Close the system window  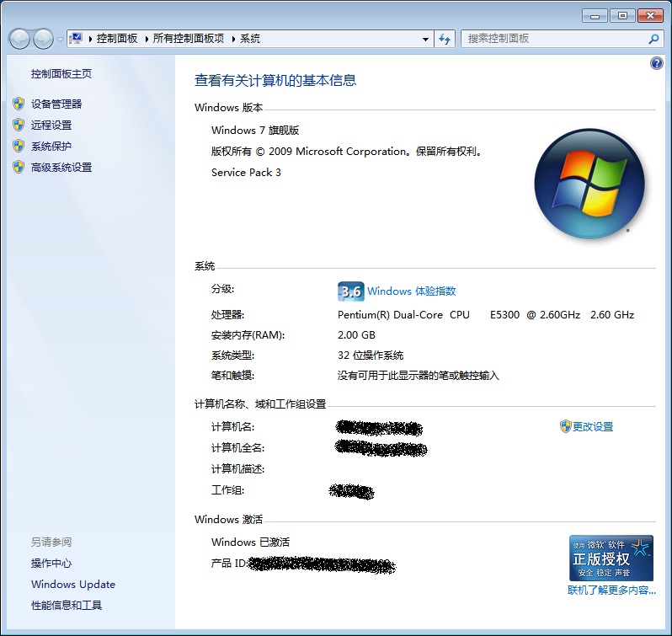tap(651, 16)
